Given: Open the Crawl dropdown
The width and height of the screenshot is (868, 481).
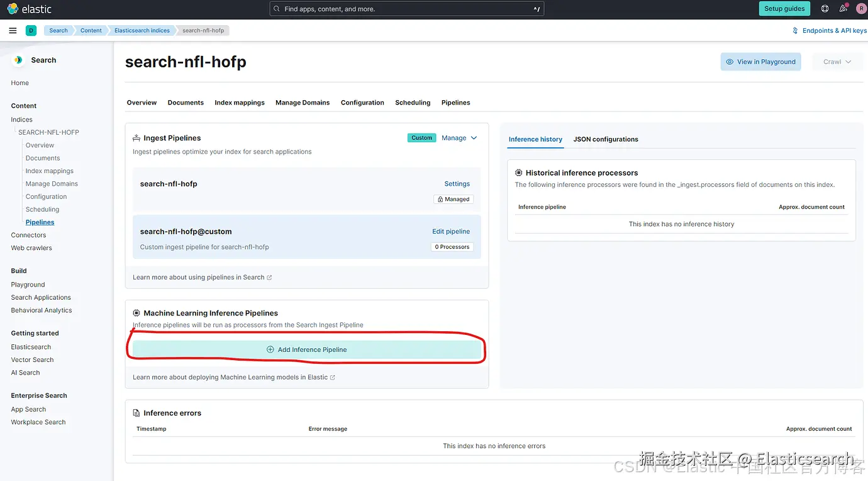Looking at the screenshot, I should [x=837, y=62].
